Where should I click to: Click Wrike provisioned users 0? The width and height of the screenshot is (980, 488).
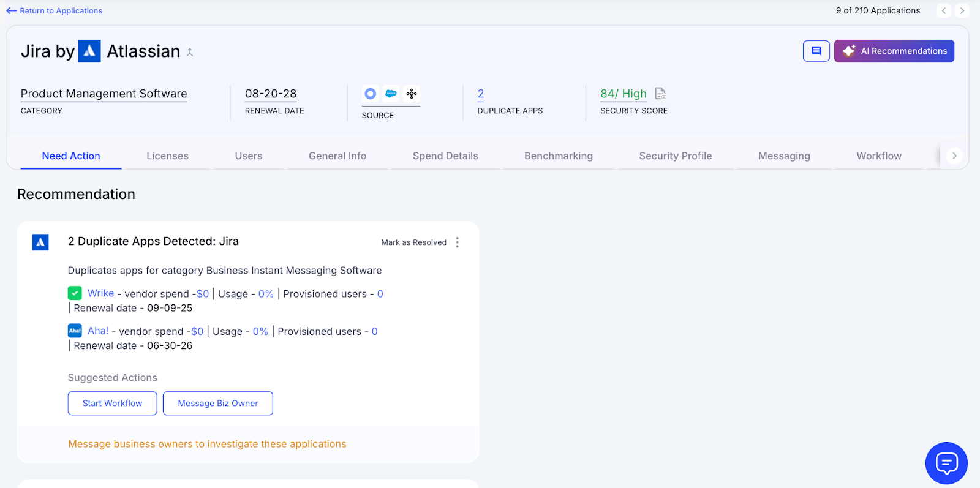click(380, 294)
